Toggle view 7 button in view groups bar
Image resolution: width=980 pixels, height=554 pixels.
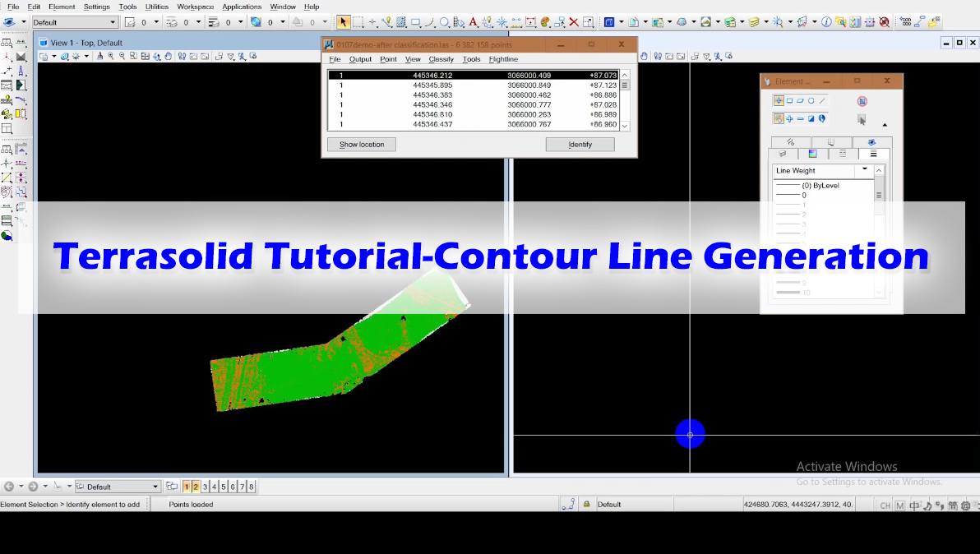coord(243,487)
